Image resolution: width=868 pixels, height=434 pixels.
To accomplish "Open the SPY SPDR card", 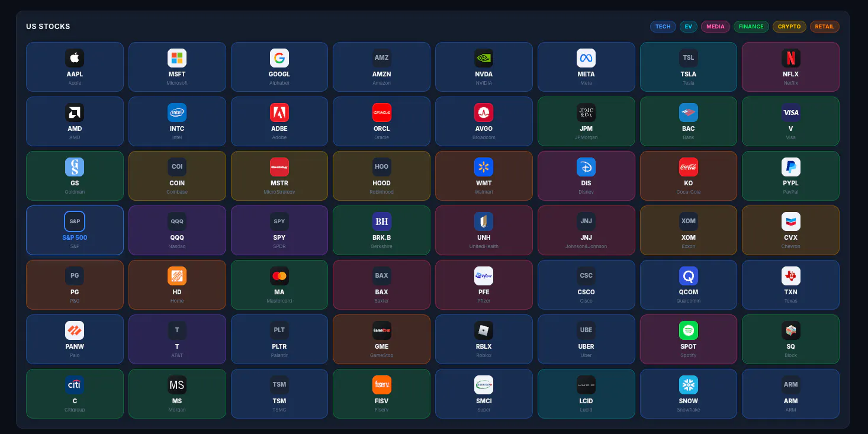I will click(x=279, y=230).
